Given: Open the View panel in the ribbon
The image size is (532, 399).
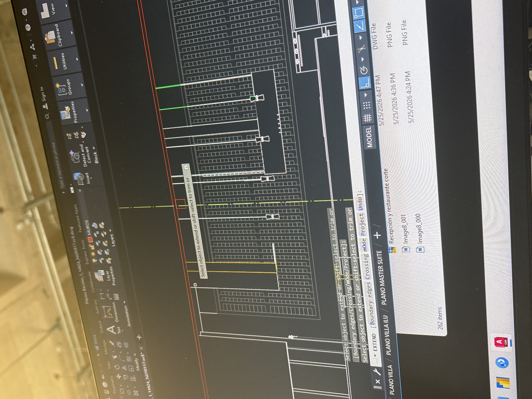Looking at the screenshot, I should click(49, 9).
